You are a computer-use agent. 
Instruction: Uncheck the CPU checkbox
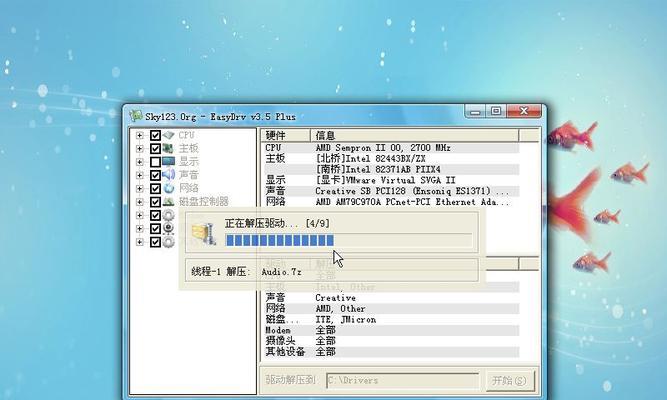[x=155, y=135]
